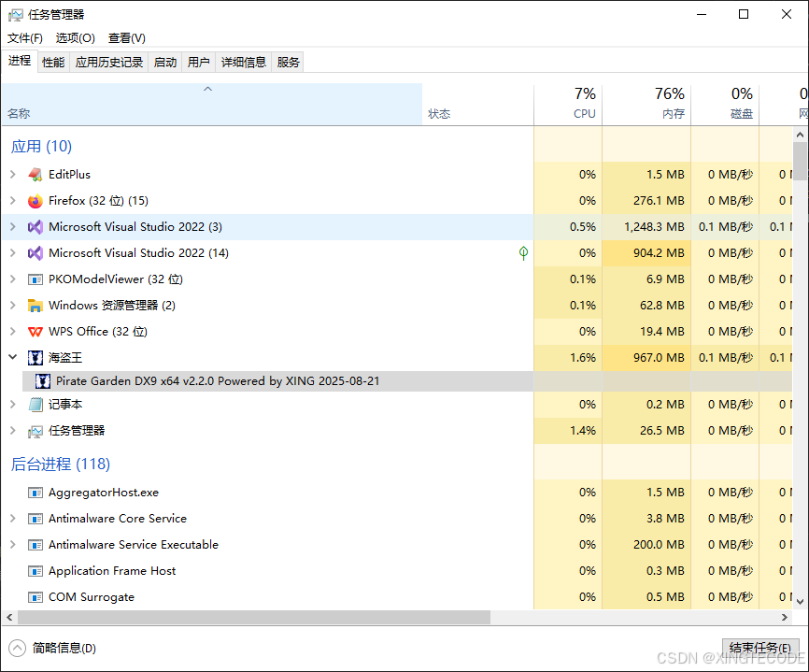
Task: Click the Windows 资源管理器 folder icon
Action: point(35,306)
